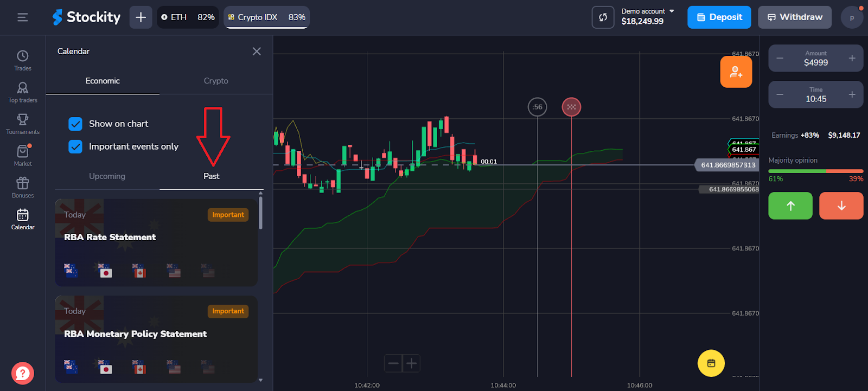This screenshot has width=868, height=391.
Task: Open the hamburger menu
Action: click(x=23, y=17)
